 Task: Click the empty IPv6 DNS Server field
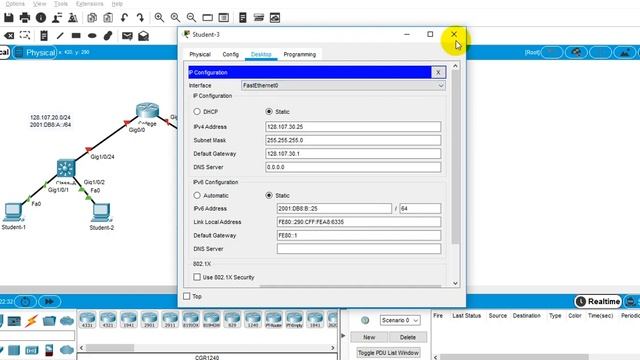359,249
